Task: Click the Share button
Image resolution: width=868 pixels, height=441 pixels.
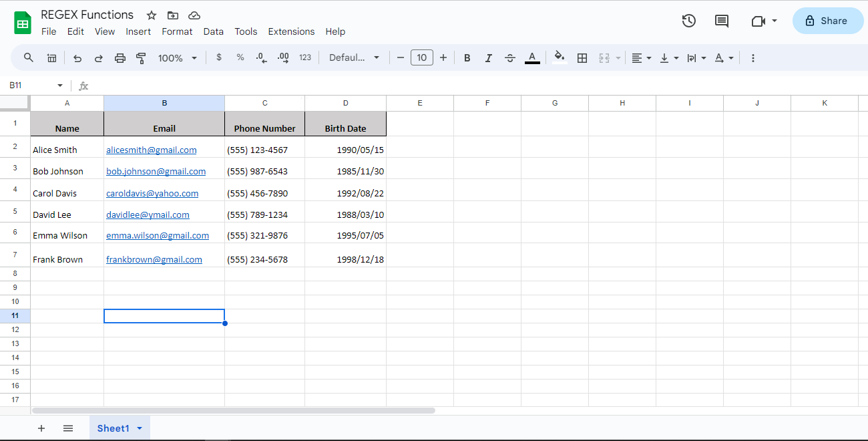Action: pyautogui.click(x=828, y=21)
